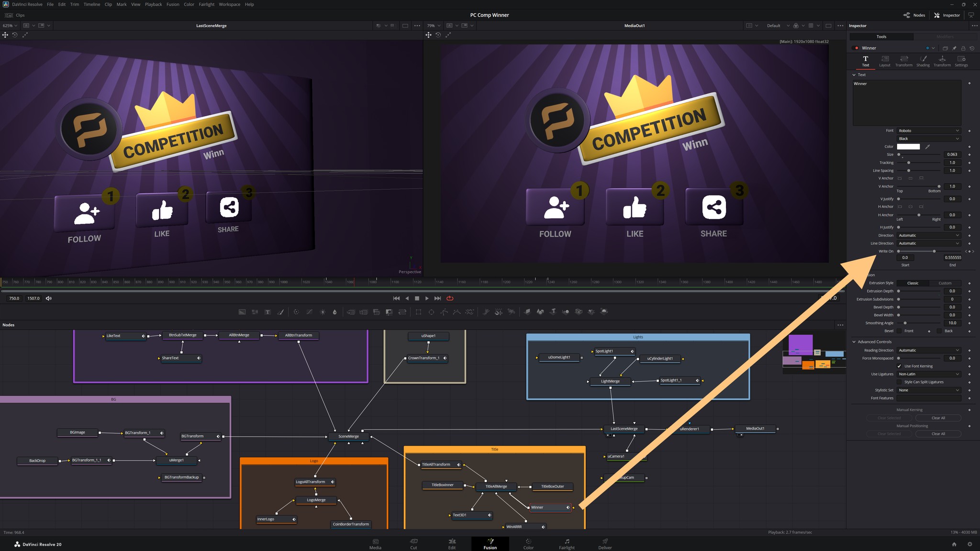The height and width of the screenshot is (551, 980).
Task: Open left viewer zoom dropdown showing 625%
Action: click(10, 26)
